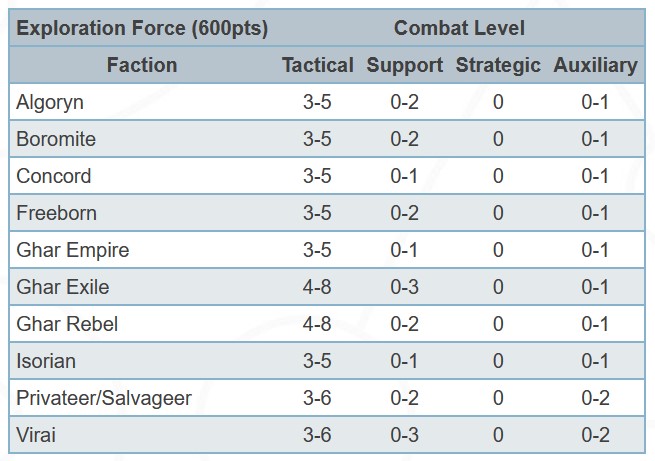
Task: Select the Virai faction name
Action: 36,435
